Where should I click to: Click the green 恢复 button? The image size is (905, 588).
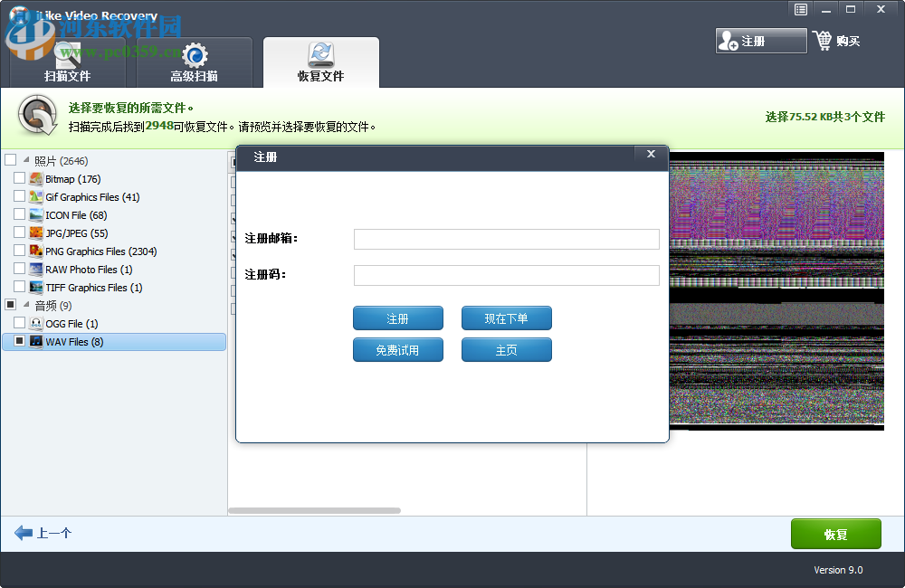835,534
